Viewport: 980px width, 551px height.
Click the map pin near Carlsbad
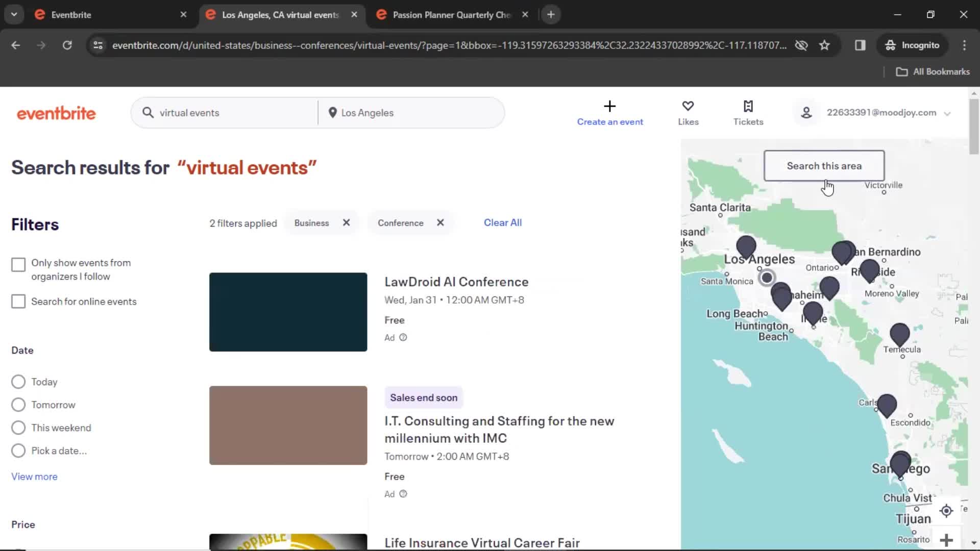887,406
